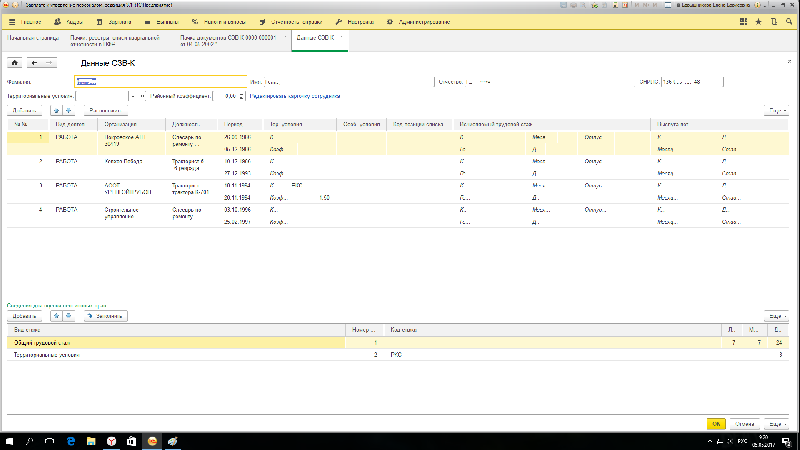Open the Администрирование section
The image size is (800, 450).
[x=418, y=22]
